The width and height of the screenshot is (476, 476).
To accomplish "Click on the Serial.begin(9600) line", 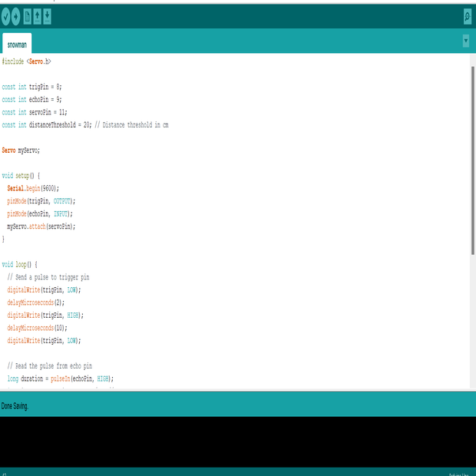I will click(33, 188).
